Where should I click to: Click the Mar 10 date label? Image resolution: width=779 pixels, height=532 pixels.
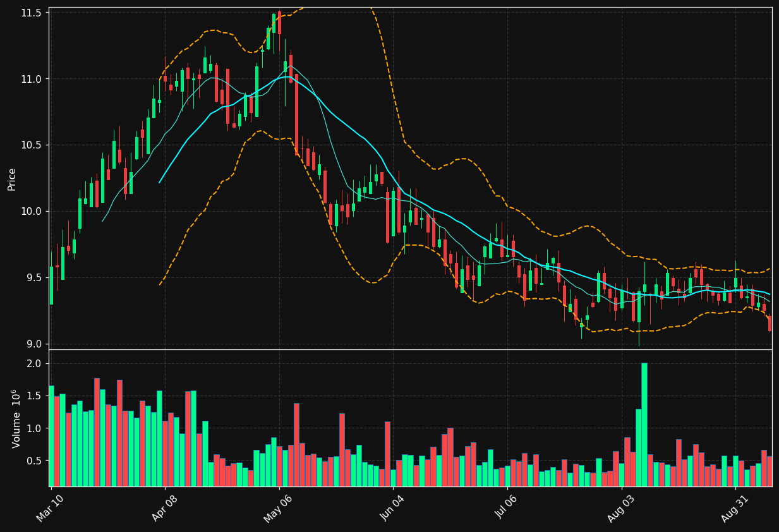point(49,509)
